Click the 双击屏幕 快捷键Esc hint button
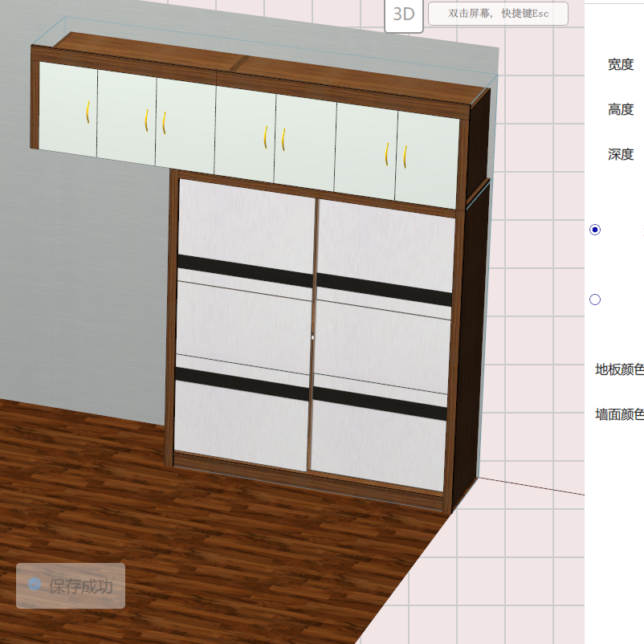The width and height of the screenshot is (644, 644). [x=499, y=13]
